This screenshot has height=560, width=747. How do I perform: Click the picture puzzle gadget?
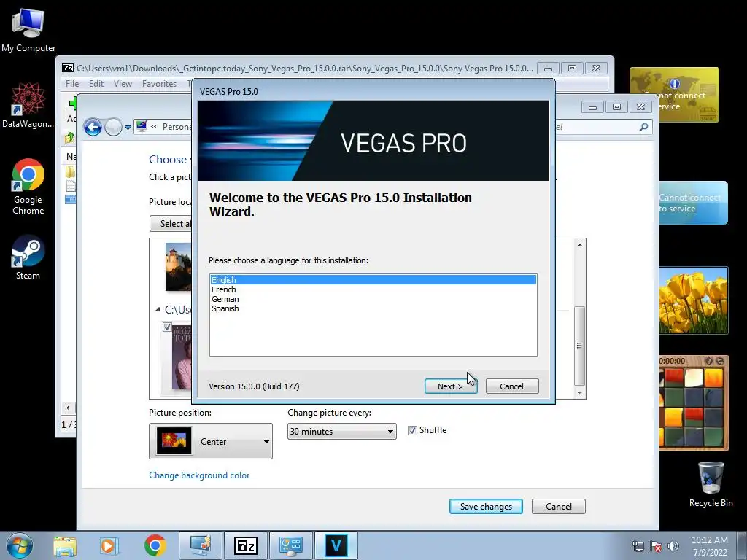[694, 402]
